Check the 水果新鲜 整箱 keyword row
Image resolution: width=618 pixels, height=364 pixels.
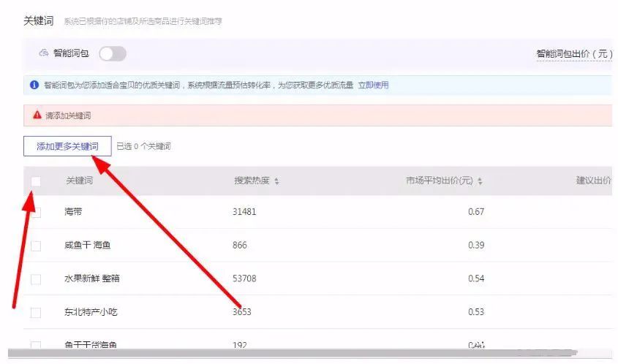point(36,279)
